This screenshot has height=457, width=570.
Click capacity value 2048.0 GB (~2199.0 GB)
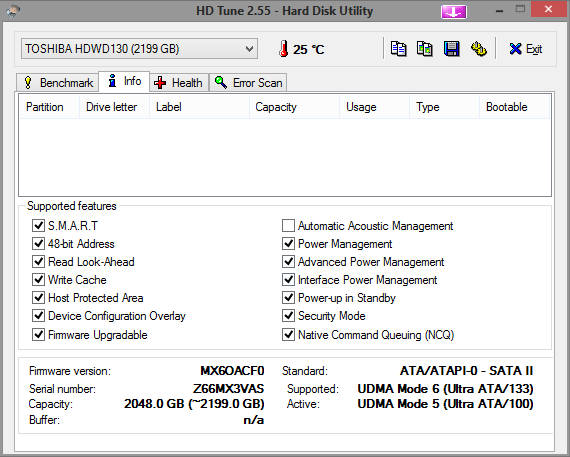194,404
